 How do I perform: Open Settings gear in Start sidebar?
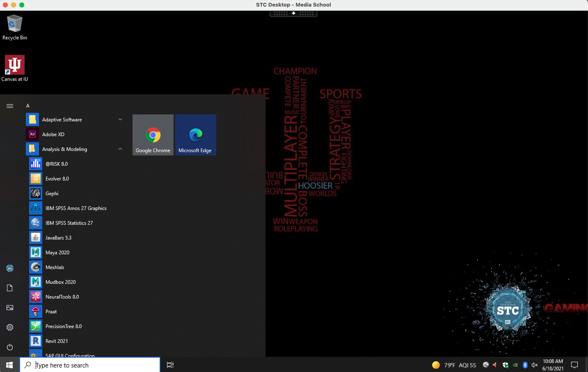coord(10,327)
